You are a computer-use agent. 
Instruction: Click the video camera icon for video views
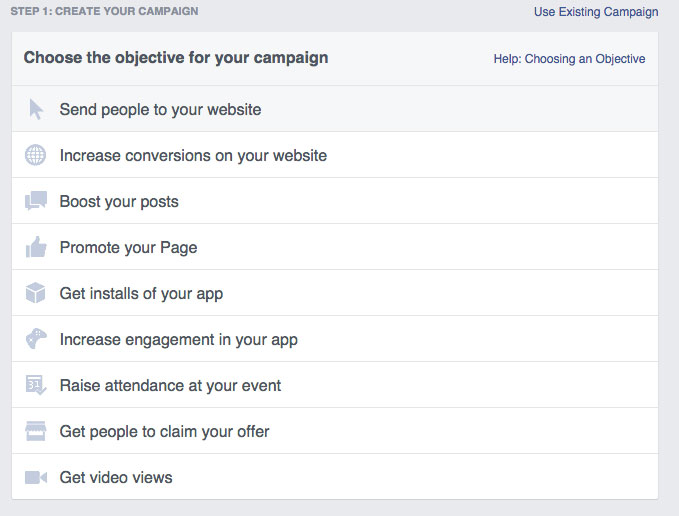[x=36, y=477]
